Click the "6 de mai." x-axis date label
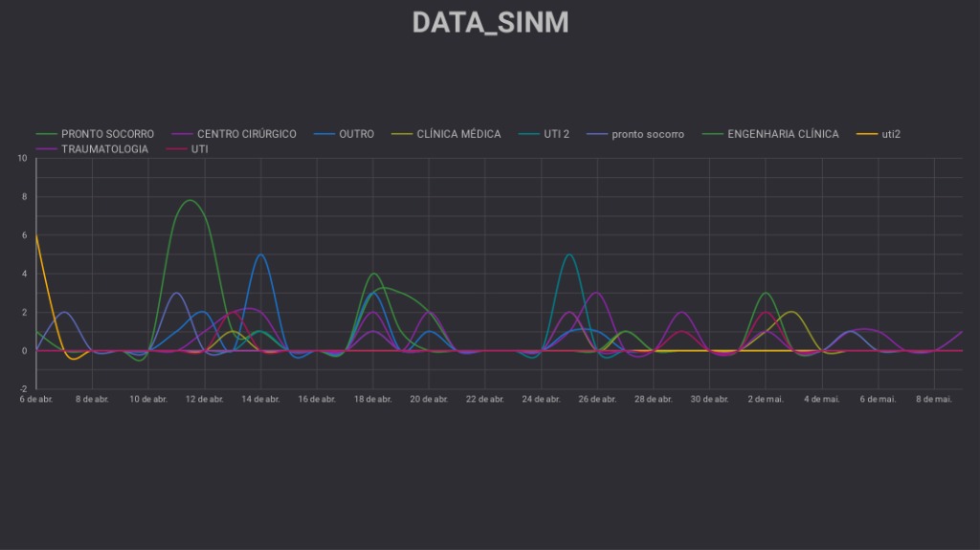 click(x=879, y=399)
